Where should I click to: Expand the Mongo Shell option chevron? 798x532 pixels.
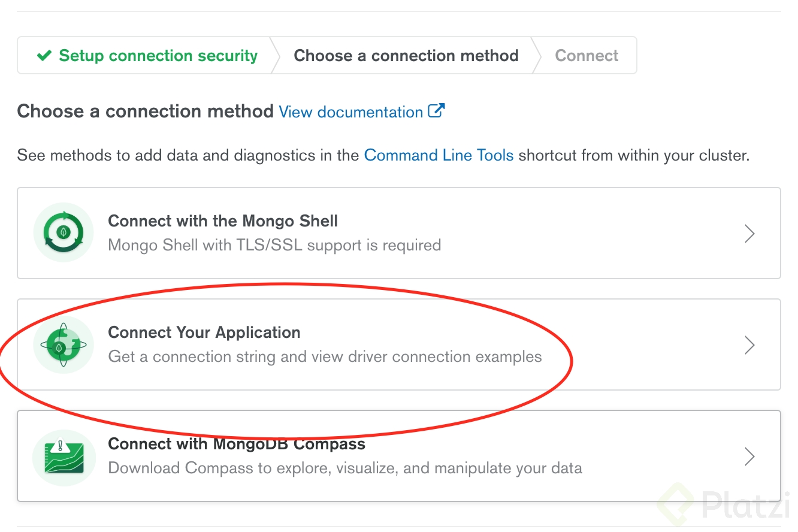749,234
